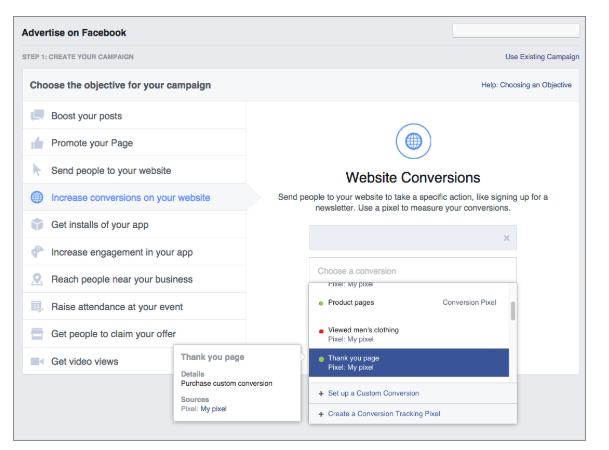Click the video camera icon for Get video views
Viewport: 609px width, 450px height.
tap(37, 361)
